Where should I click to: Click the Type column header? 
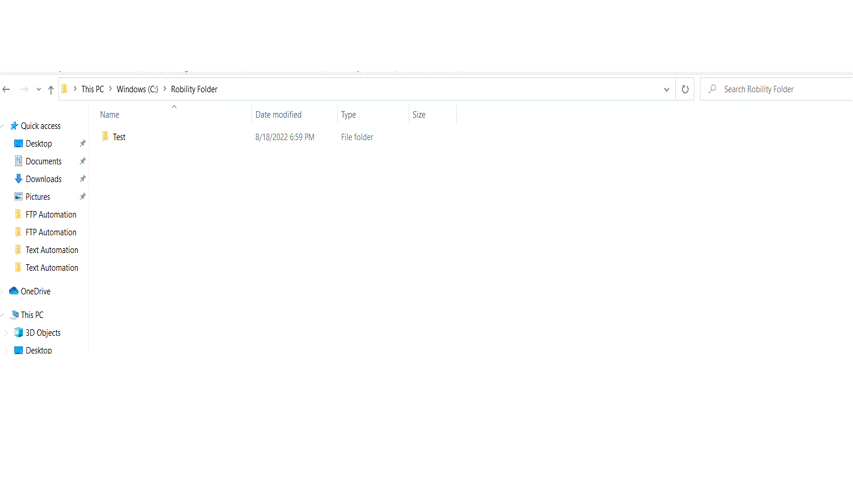pos(348,115)
